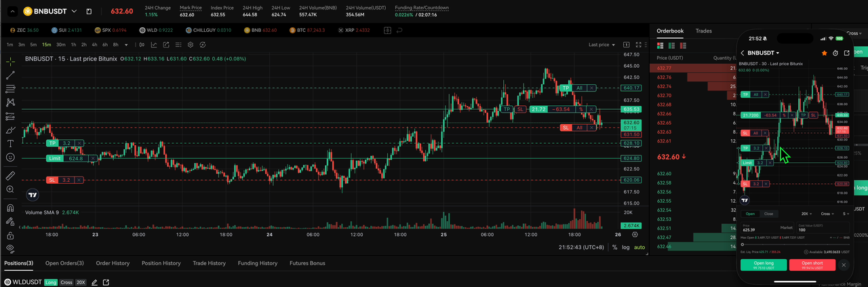The height and width of the screenshot is (287, 868).
Task: Select the 5m timeframe
Action: click(33, 45)
